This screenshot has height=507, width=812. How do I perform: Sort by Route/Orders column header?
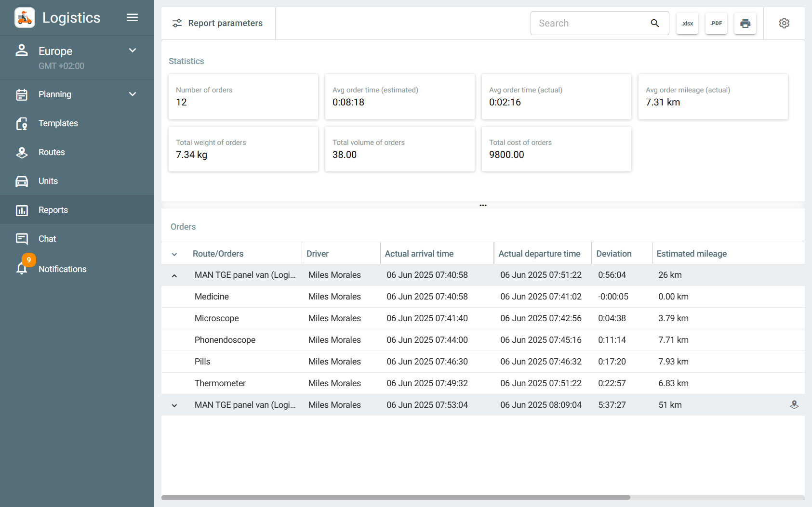[218, 254]
